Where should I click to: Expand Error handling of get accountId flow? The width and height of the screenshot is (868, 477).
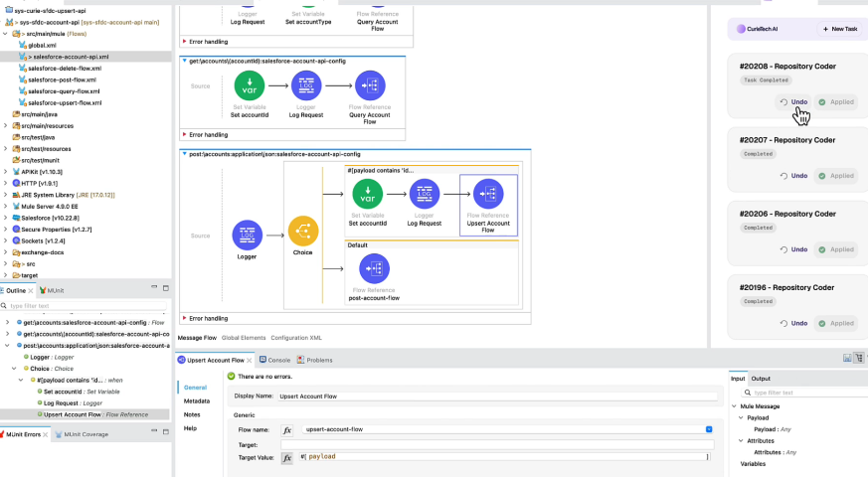pos(184,134)
